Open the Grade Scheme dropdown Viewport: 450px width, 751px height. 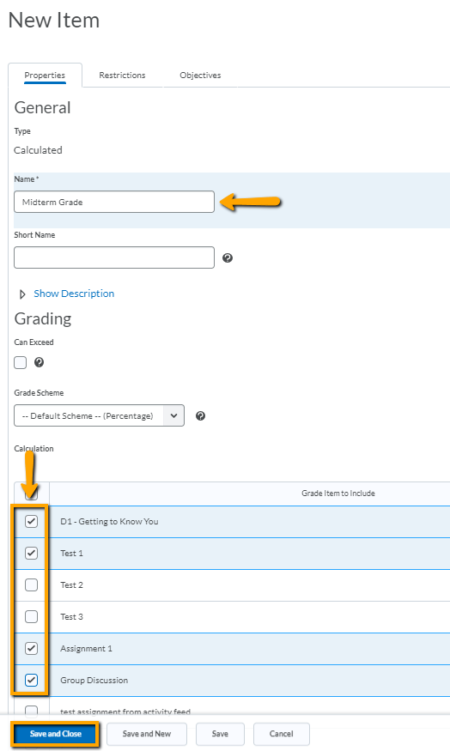[x=99, y=416]
